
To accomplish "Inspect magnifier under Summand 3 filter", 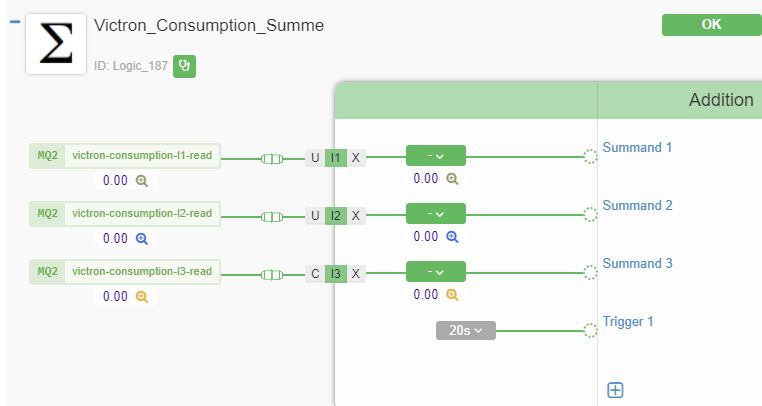I will 452,295.
